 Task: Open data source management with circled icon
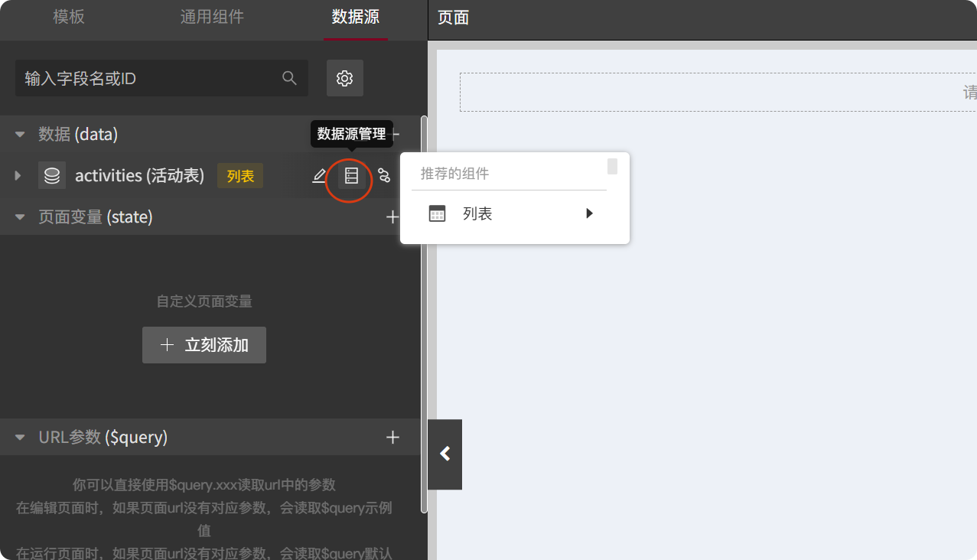(x=350, y=175)
